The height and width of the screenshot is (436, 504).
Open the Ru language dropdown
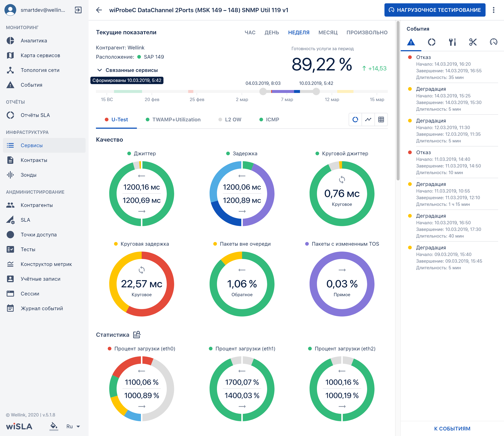(x=73, y=426)
